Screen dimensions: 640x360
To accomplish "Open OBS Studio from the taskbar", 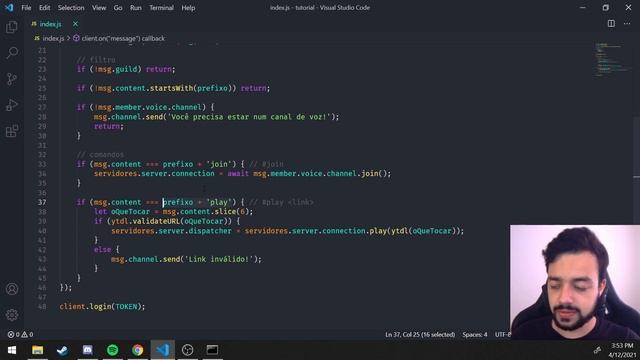I will [x=187, y=350].
